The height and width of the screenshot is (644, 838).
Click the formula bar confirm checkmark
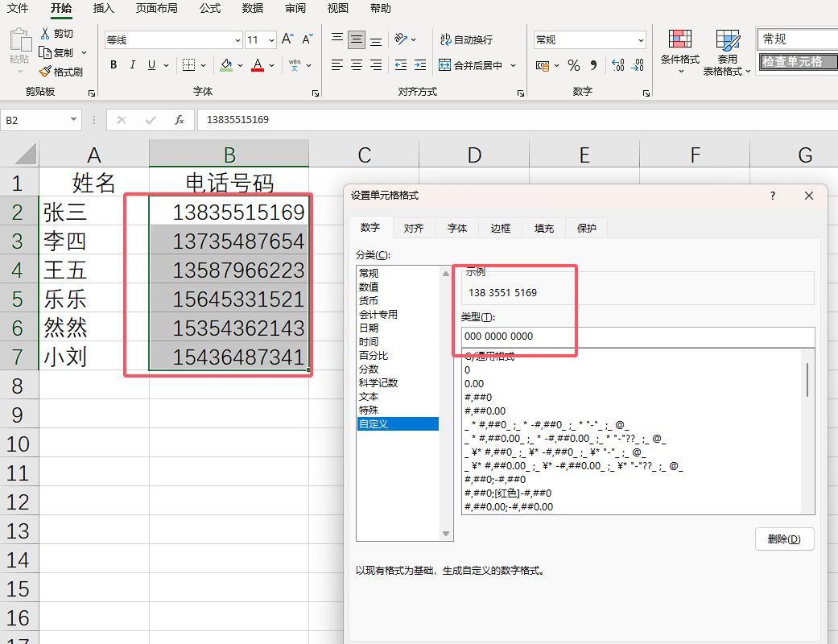tap(151, 120)
